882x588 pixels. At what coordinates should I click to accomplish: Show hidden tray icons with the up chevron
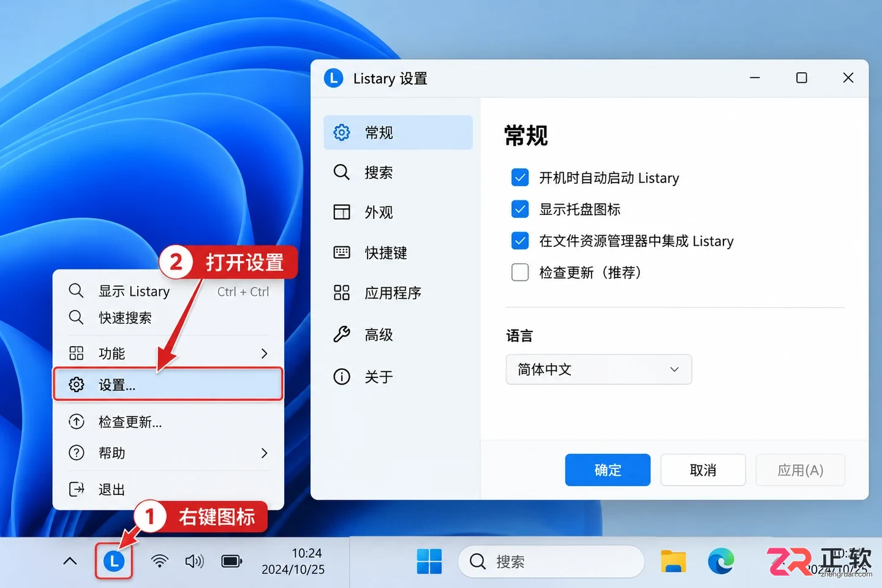tap(70, 561)
